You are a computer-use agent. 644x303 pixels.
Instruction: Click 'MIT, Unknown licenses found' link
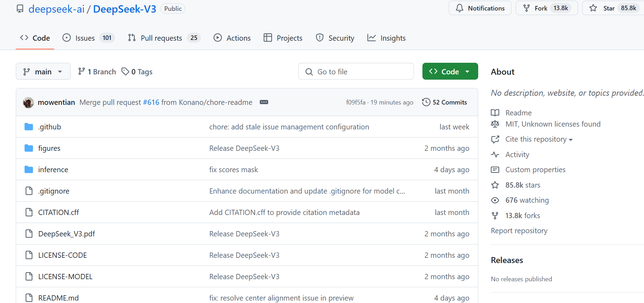tap(553, 124)
